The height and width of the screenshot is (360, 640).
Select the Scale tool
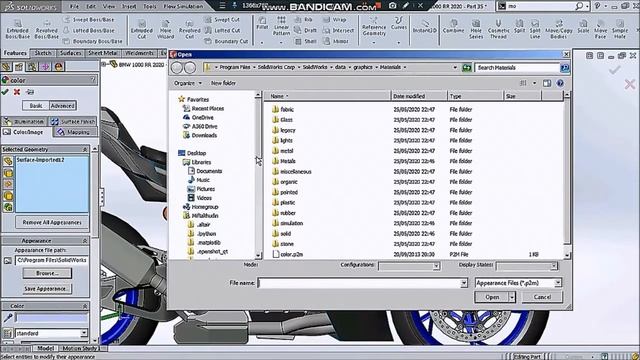coord(583,26)
